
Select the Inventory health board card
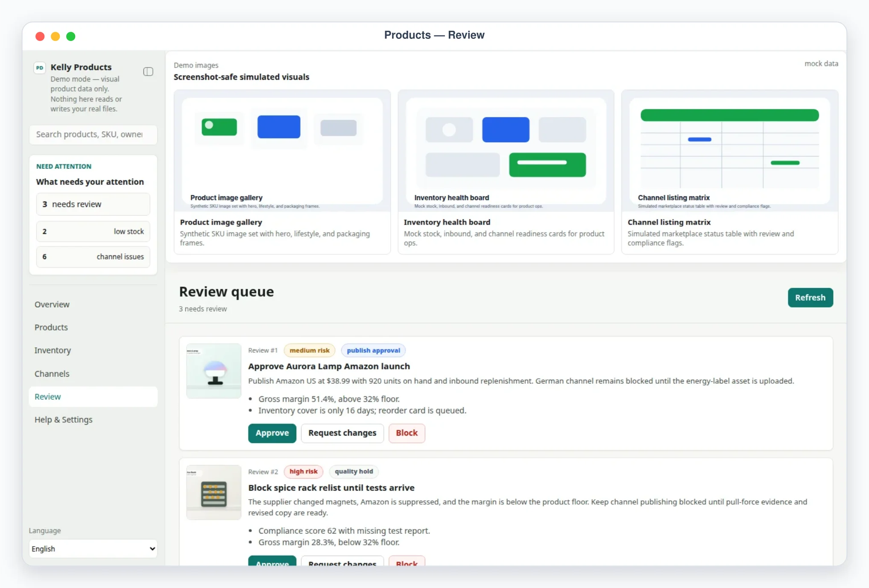506,172
